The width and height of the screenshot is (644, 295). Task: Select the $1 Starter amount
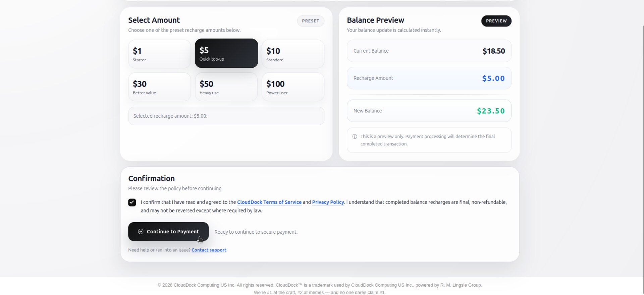159,54
